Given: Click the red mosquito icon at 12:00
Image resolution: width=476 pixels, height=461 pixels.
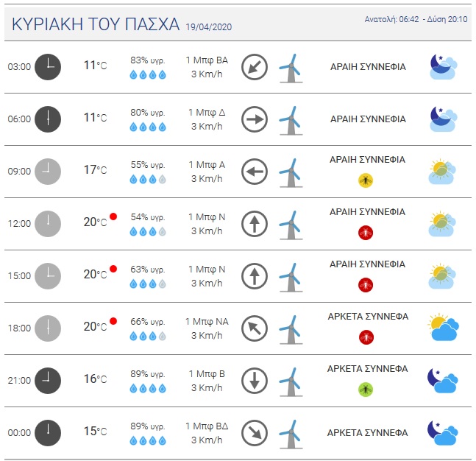Looking at the screenshot, I should [x=365, y=232].
